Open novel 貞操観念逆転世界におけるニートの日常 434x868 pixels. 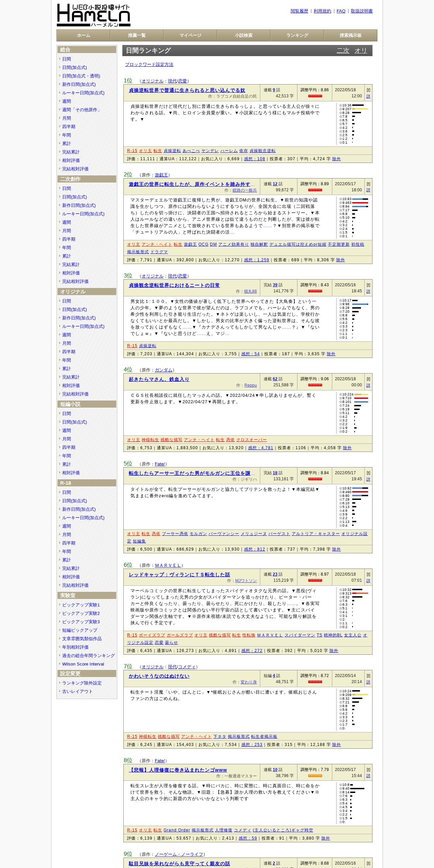[174, 285]
